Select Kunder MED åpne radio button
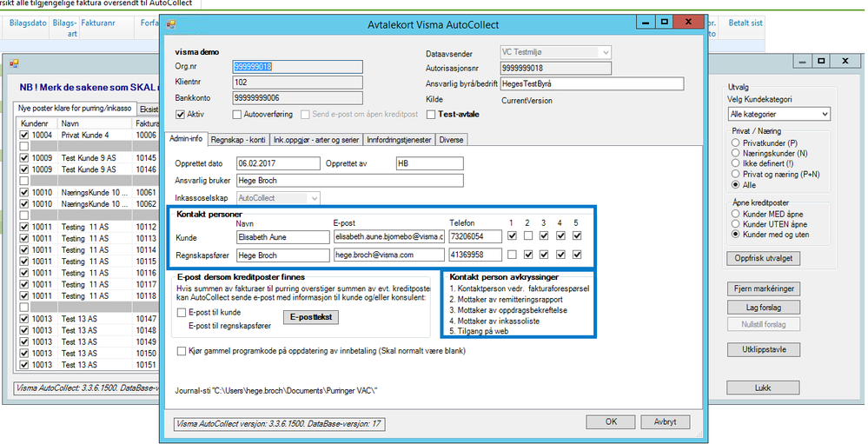 click(x=735, y=213)
